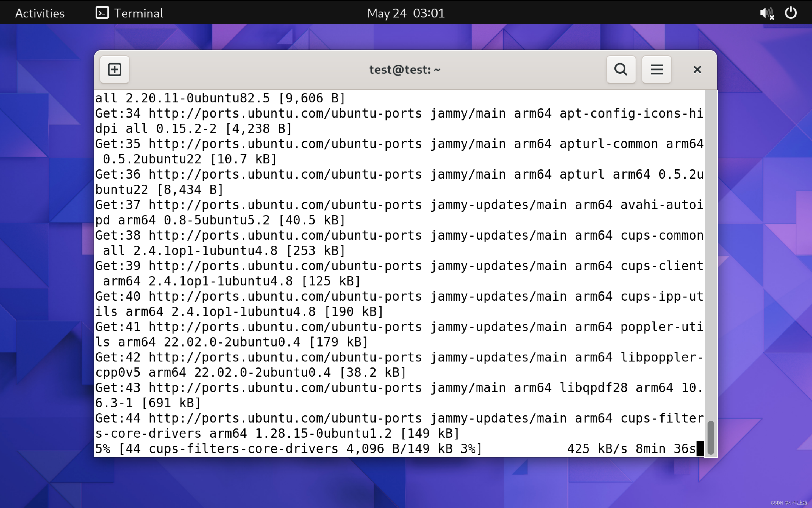Click the 2.20.11-0ubuntu82.5 version text

coord(198,98)
